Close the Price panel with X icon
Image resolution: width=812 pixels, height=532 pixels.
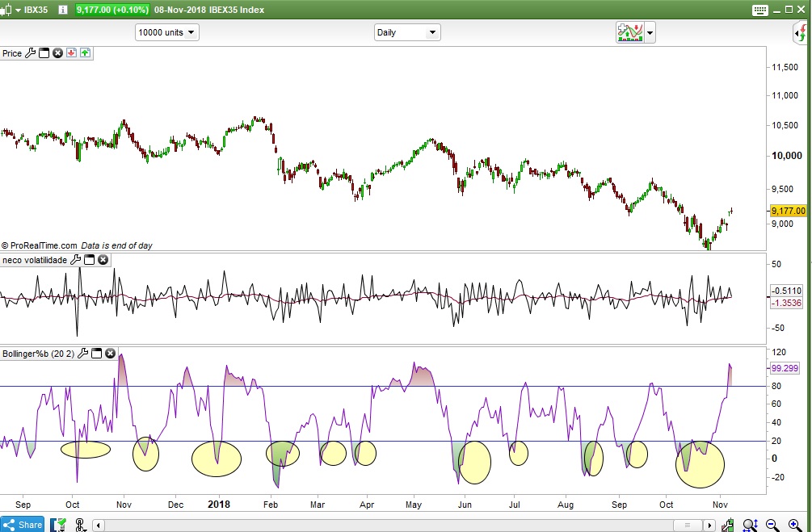coord(57,52)
